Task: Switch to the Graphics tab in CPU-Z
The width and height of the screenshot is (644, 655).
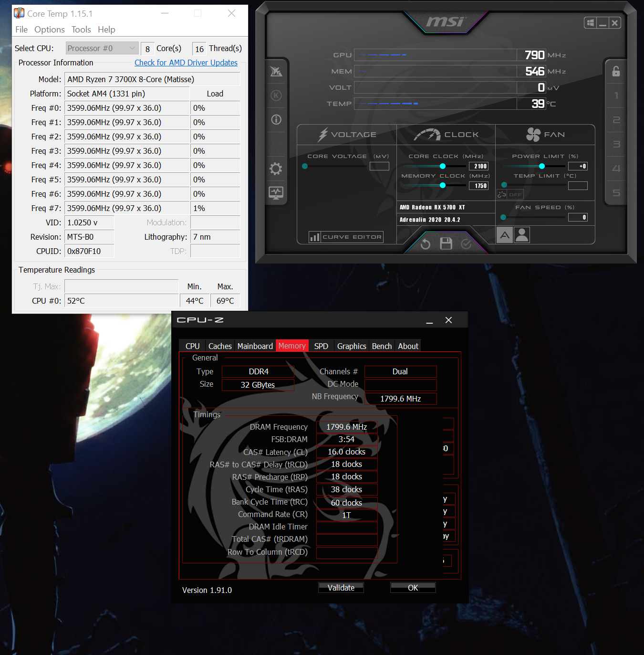Action: (352, 346)
